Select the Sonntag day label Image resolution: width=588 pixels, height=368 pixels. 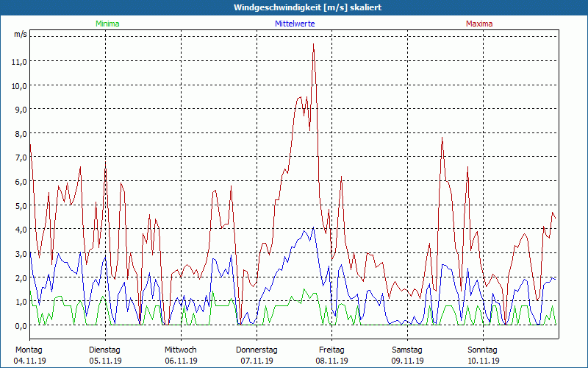pyautogui.click(x=483, y=350)
